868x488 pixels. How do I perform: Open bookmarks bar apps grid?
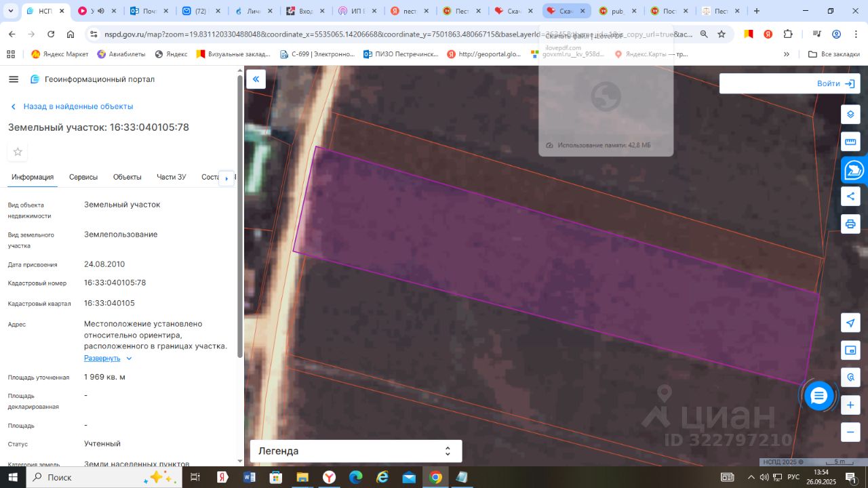coord(10,54)
